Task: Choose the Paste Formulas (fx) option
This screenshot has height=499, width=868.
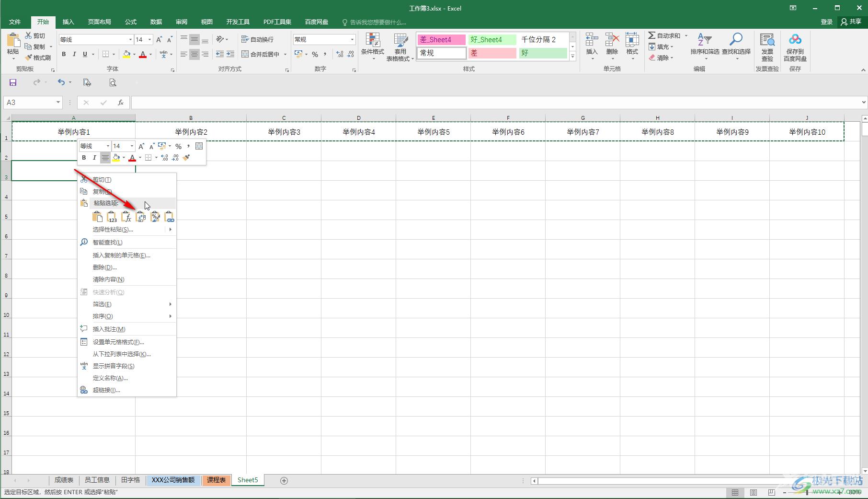Action: [x=126, y=217]
